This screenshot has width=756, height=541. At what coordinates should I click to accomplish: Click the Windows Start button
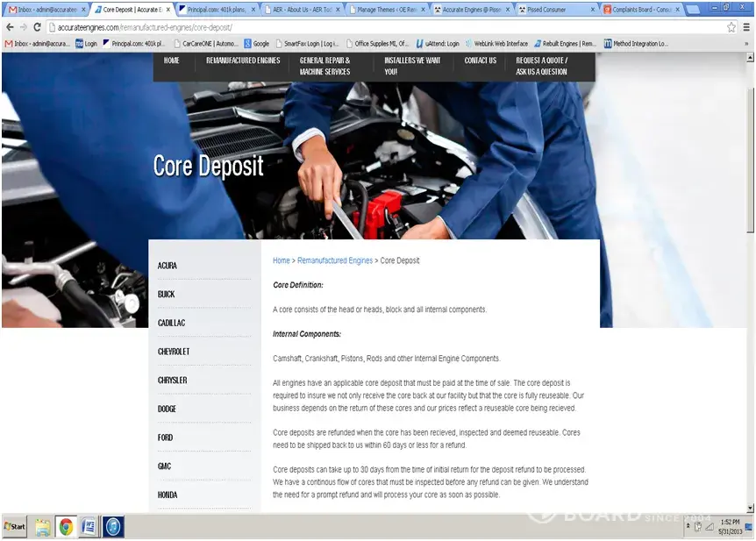[15, 526]
